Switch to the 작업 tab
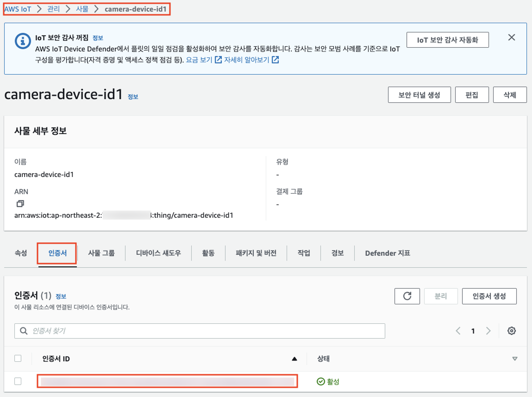The image size is (532, 397). click(x=304, y=253)
